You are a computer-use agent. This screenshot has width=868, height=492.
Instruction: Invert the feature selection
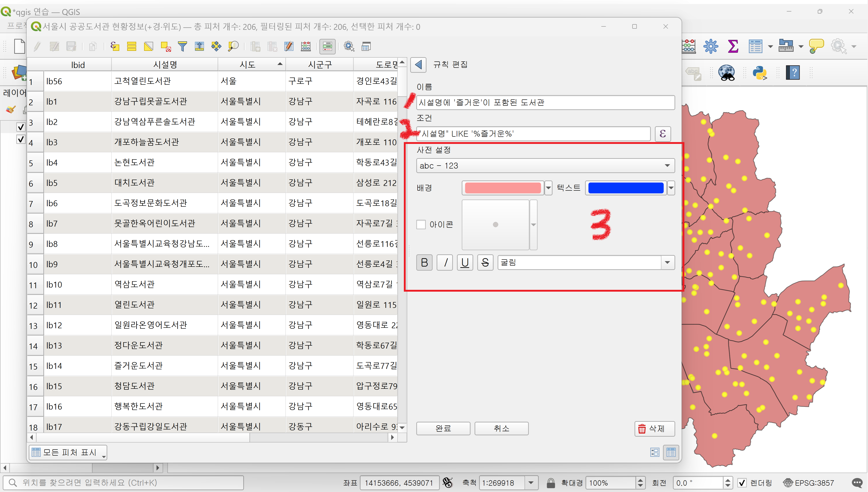pos(149,46)
